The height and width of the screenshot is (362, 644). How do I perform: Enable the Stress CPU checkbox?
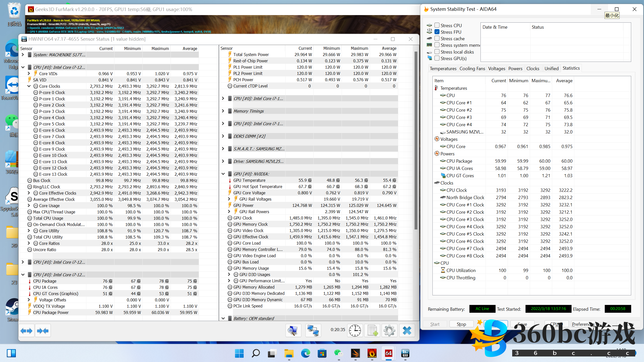tap(437, 25)
